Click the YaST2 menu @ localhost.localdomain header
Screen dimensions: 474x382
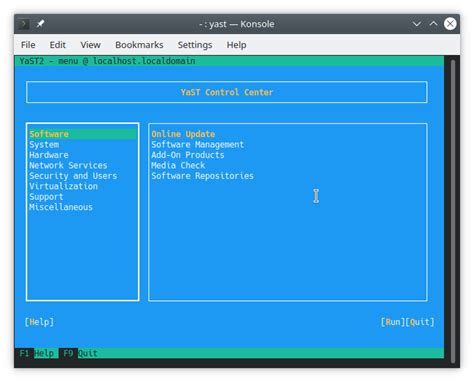tap(107, 61)
